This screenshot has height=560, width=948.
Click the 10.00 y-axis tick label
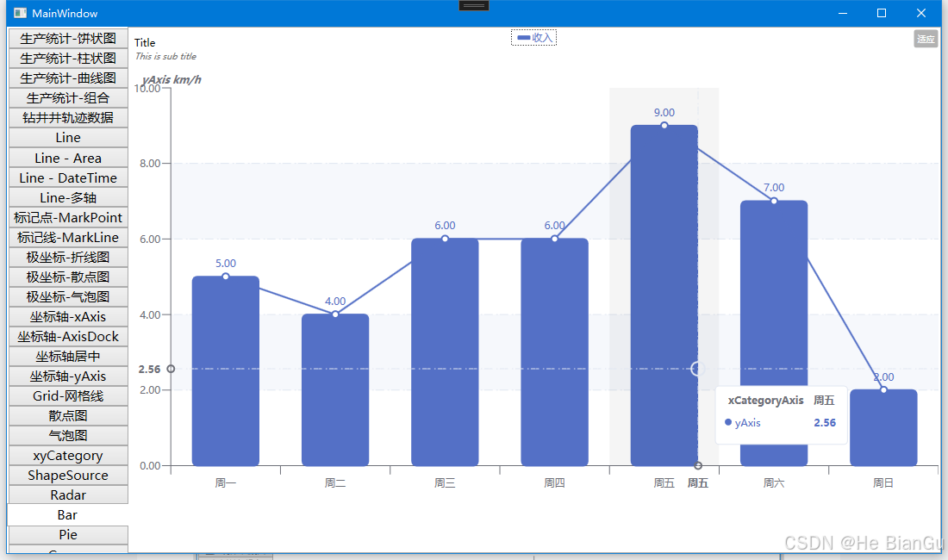[x=147, y=89]
